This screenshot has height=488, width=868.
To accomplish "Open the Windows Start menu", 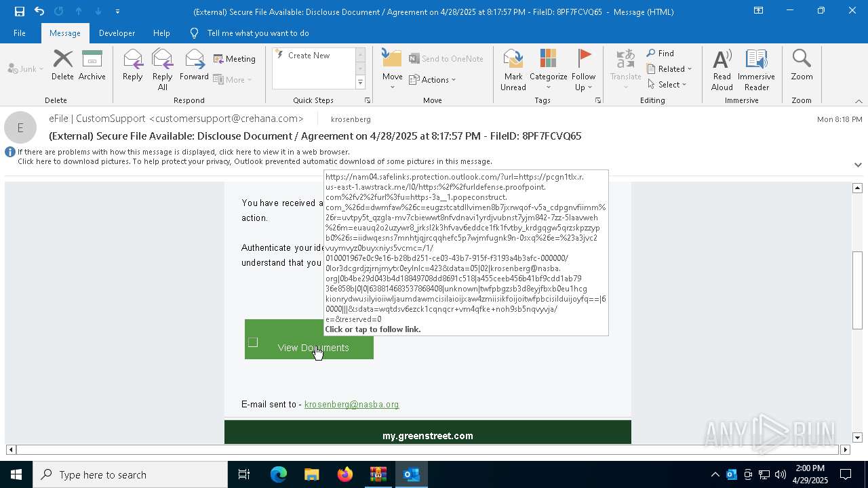I will pyautogui.click(x=16, y=474).
